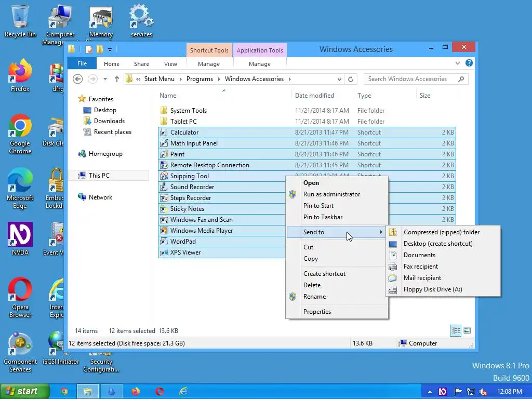
Task: Click the NVDA icon in system tray
Action: point(443,392)
